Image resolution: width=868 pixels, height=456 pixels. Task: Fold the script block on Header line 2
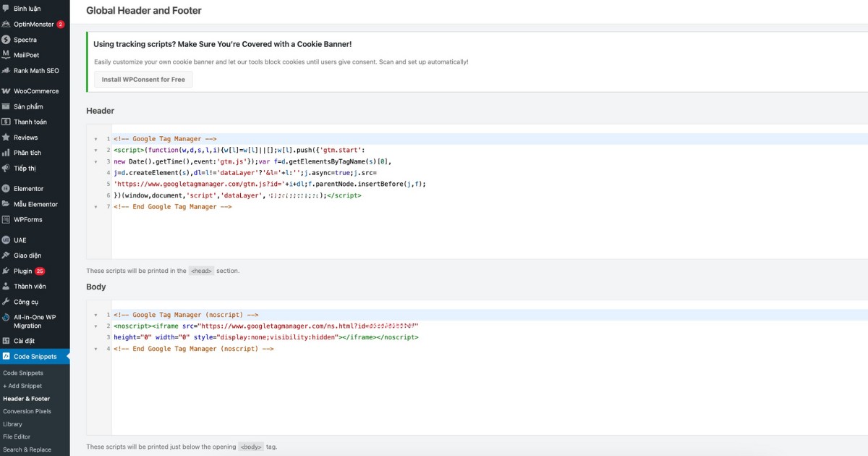pos(95,151)
